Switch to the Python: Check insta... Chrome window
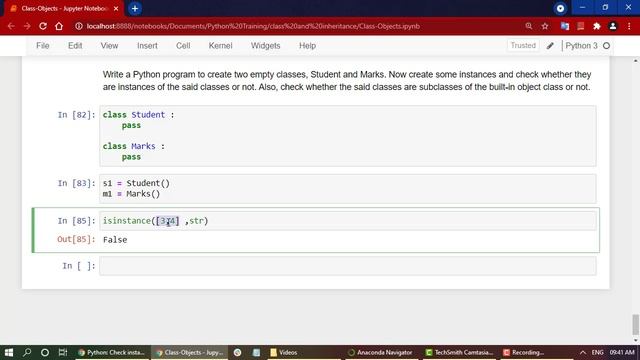 pyautogui.click(x=111, y=352)
